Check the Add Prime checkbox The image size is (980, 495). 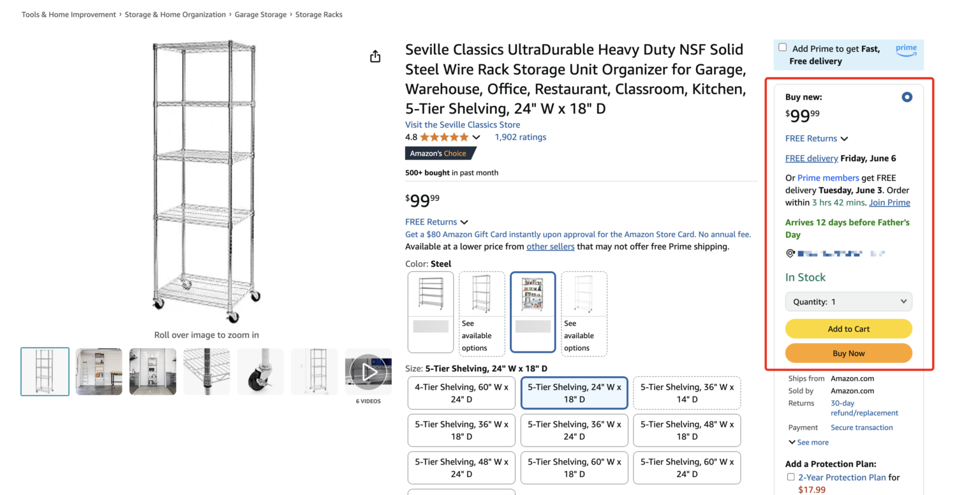[x=783, y=47]
